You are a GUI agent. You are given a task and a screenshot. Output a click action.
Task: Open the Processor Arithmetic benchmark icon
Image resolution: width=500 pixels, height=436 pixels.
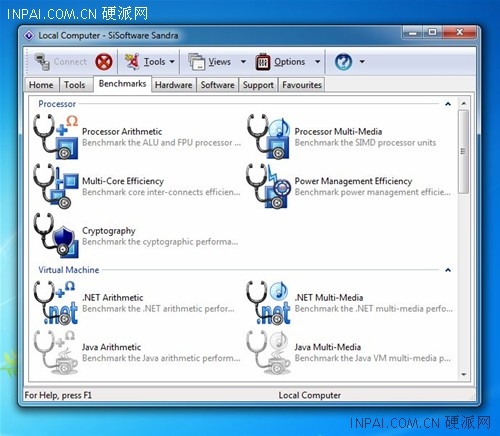[56, 137]
